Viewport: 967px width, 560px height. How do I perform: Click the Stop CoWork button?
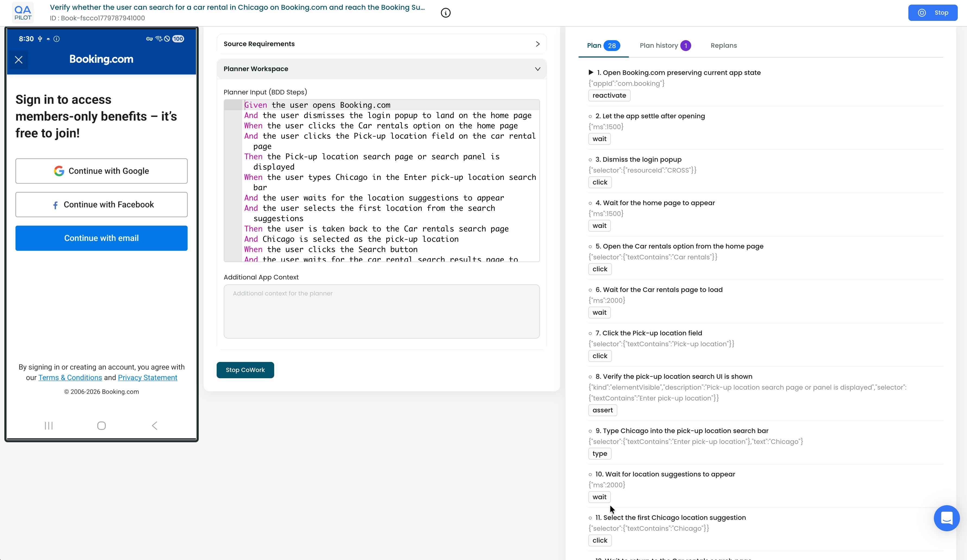point(245,370)
